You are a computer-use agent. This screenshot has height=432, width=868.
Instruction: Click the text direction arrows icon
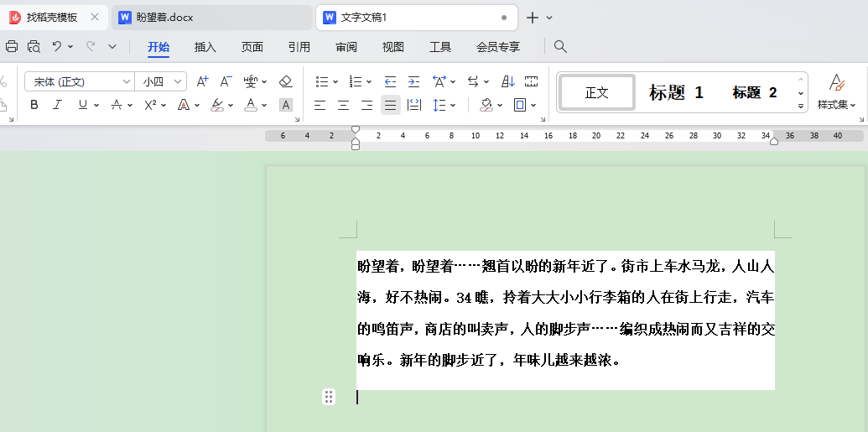(x=473, y=82)
